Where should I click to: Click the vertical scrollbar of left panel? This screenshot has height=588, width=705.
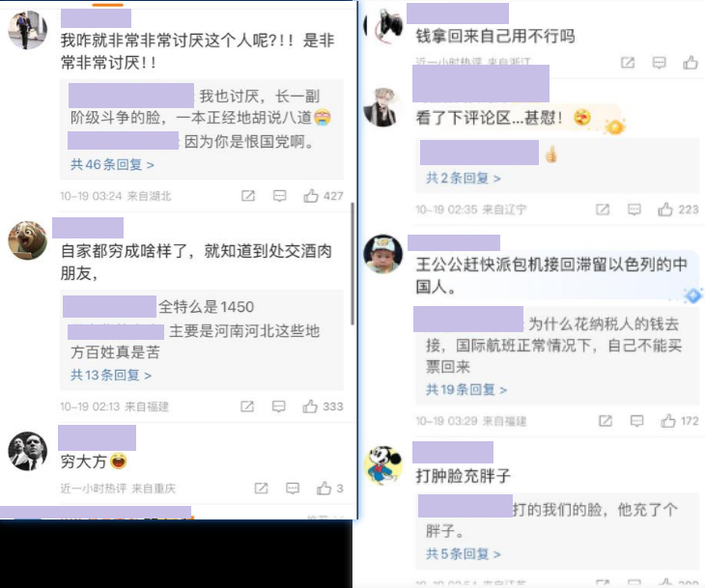pos(352,264)
